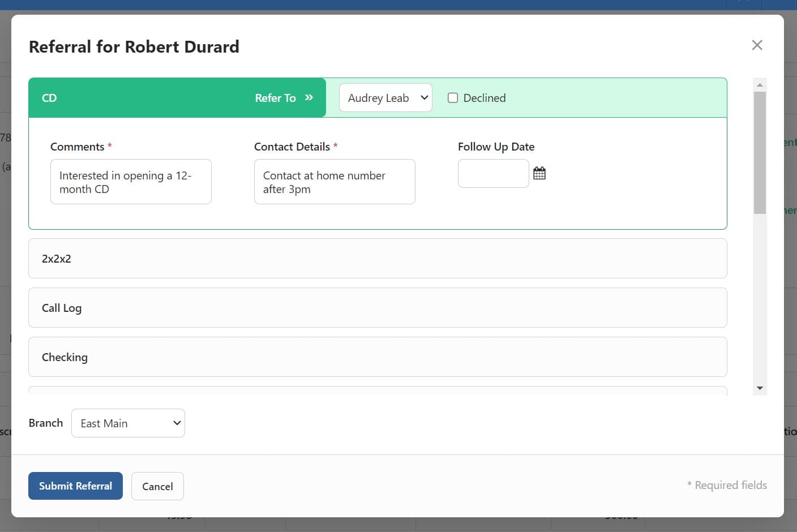The image size is (797, 532).
Task: Close the referral dialog with X
Action: point(757,45)
